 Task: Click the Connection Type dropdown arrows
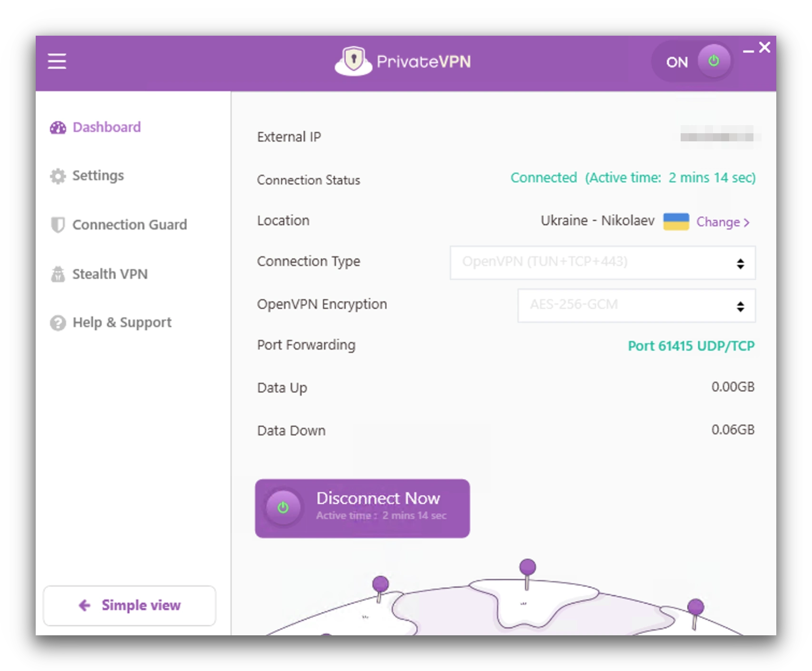(740, 264)
